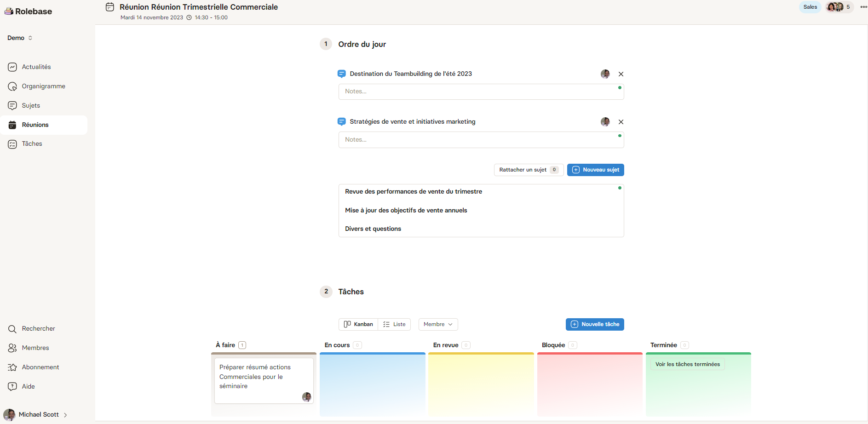868x424 pixels.
Task: Open the participants avatars group
Action: click(x=839, y=7)
